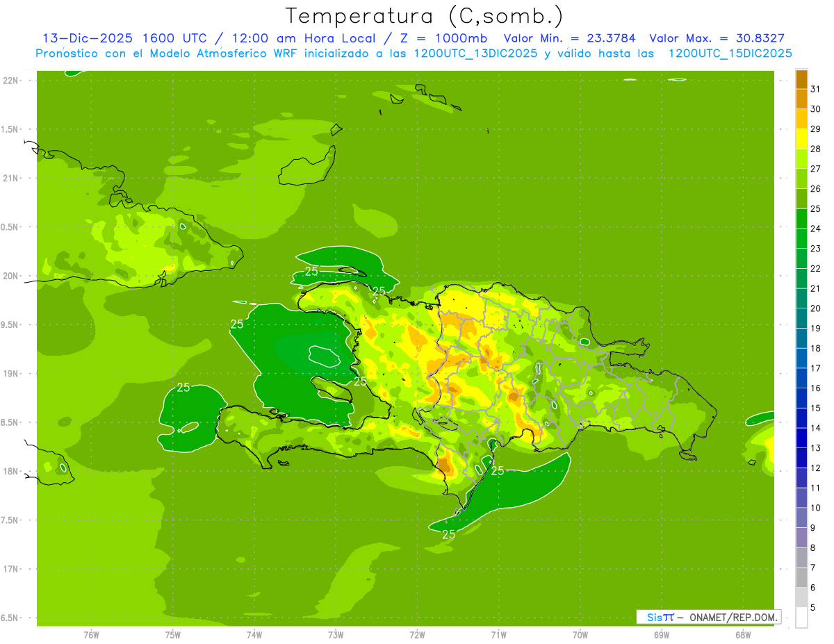
Task: Pick the yellow legend swatch between 28 and 29
Action: coord(801,139)
